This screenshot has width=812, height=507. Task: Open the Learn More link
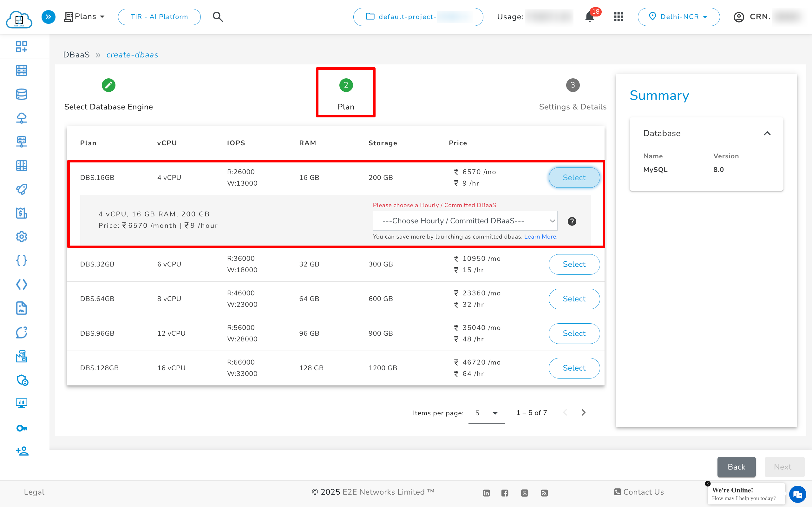540,236
